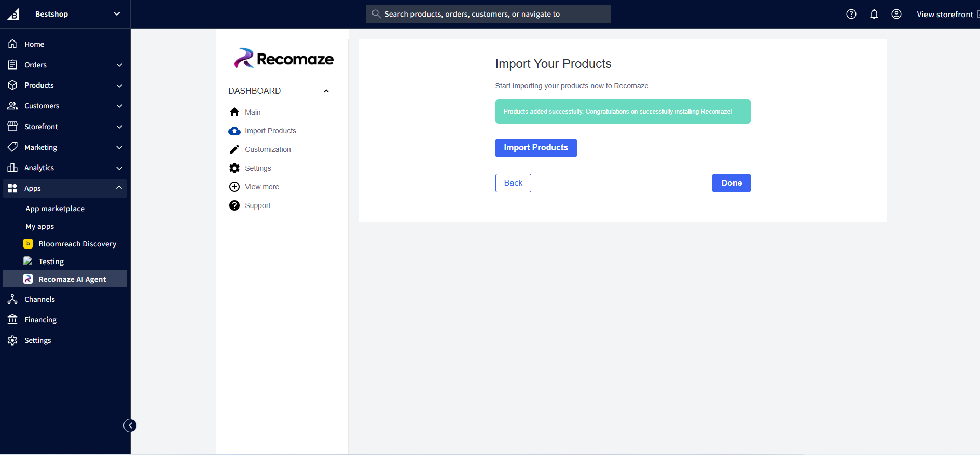Click the Financing bank icon
This screenshot has height=455, width=980.
pyautogui.click(x=12, y=320)
